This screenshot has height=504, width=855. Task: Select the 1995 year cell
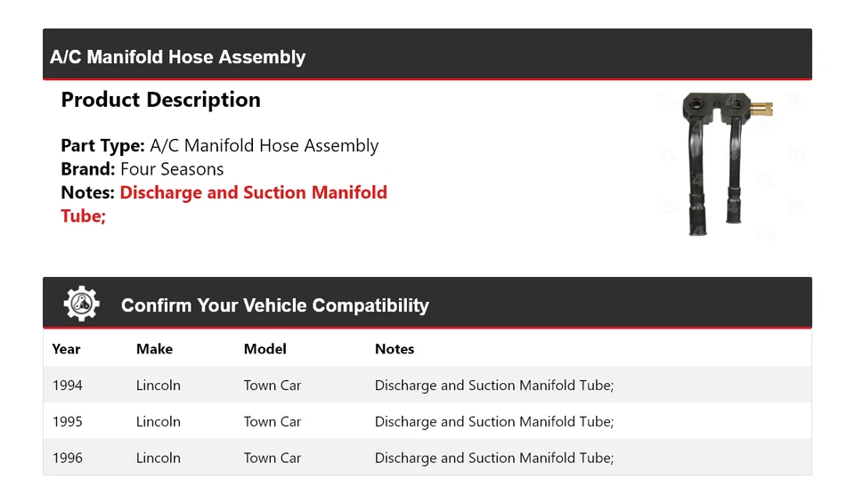(x=68, y=422)
